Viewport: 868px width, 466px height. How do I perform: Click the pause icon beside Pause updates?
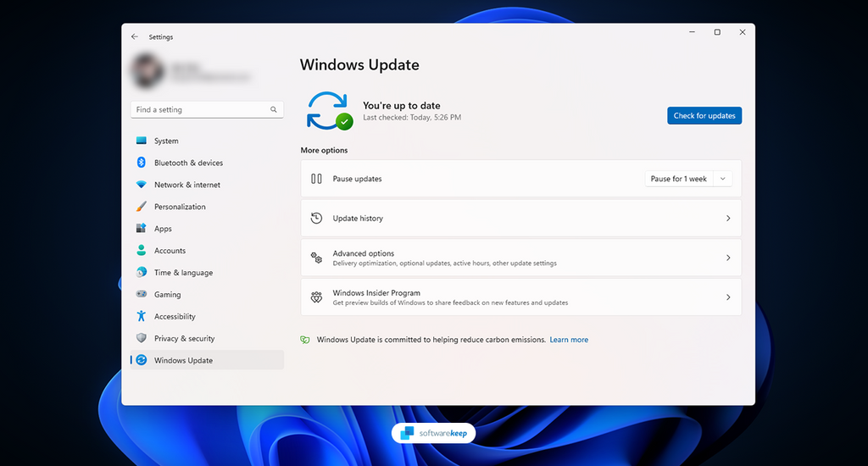pyautogui.click(x=316, y=179)
